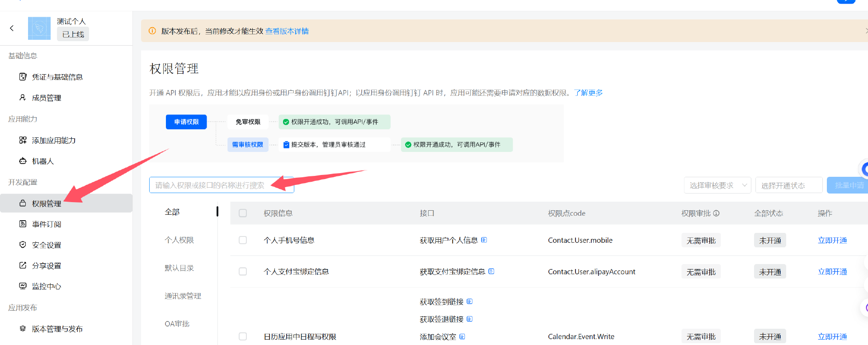Open the 了解更多 link

pyautogui.click(x=589, y=93)
